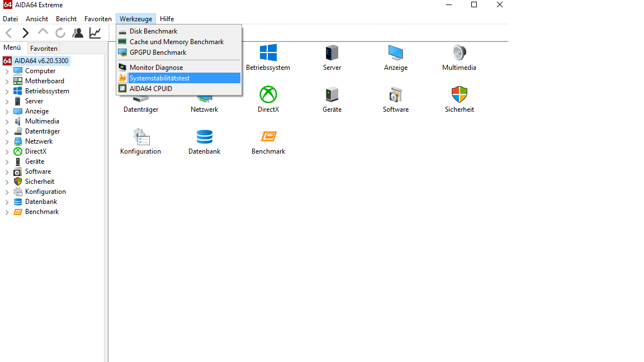Screen dimensions: 644x362
Task: Open AIDA64 CPUID from the menu
Action: (x=179, y=89)
